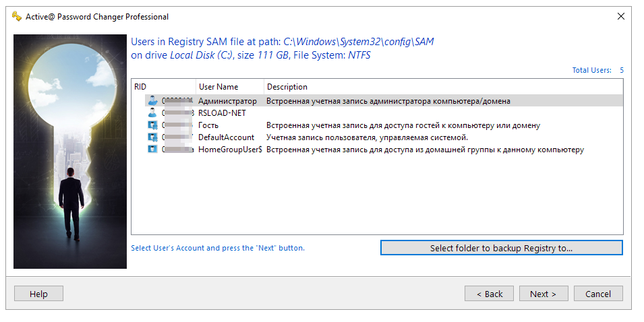Go Back to previous step
This screenshot has width=644, height=322.
coord(489,294)
